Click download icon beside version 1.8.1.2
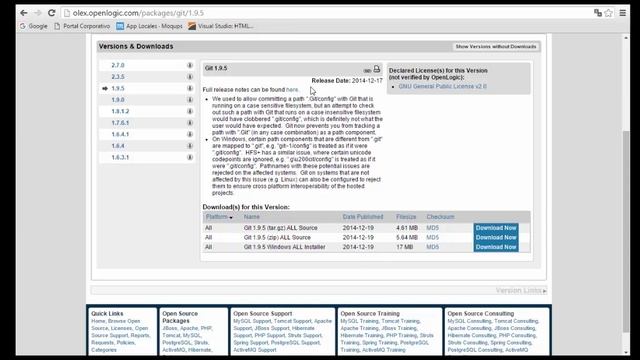This screenshot has height=360, width=640. pos(190,111)
